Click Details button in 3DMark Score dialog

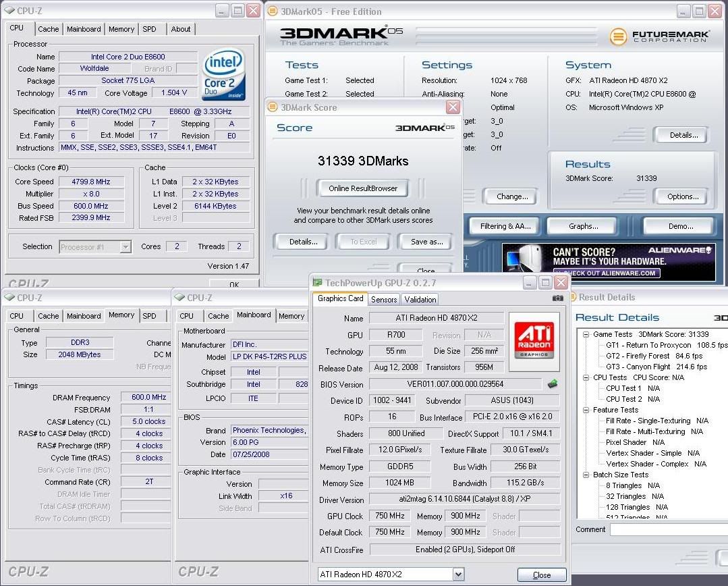(x=303, y=242)
